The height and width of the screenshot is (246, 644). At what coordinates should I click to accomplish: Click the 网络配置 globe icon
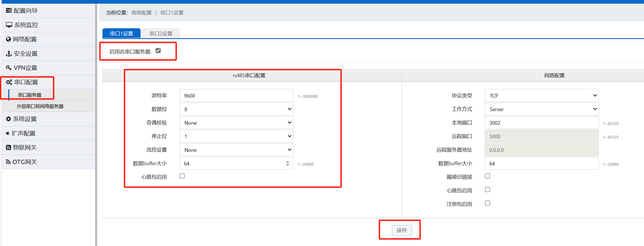pyautogui.click(x=8, y=39)
